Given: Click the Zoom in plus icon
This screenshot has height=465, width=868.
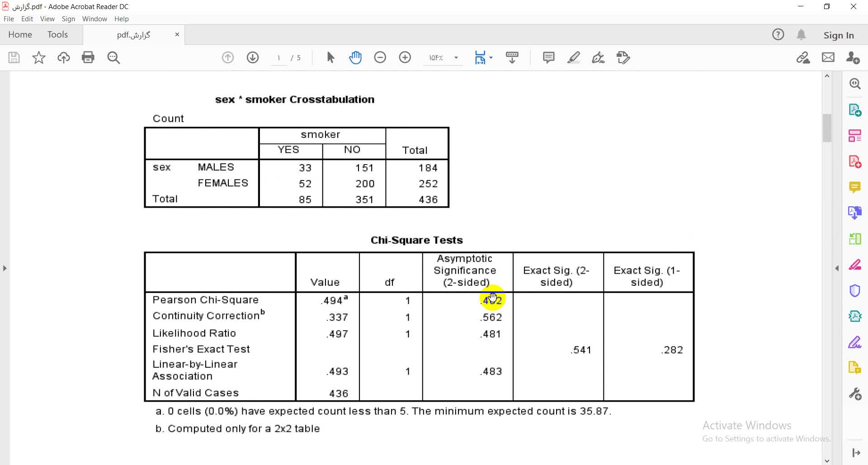Looking at the screenshot, I should pyautogui.click(x=405, y=57).
